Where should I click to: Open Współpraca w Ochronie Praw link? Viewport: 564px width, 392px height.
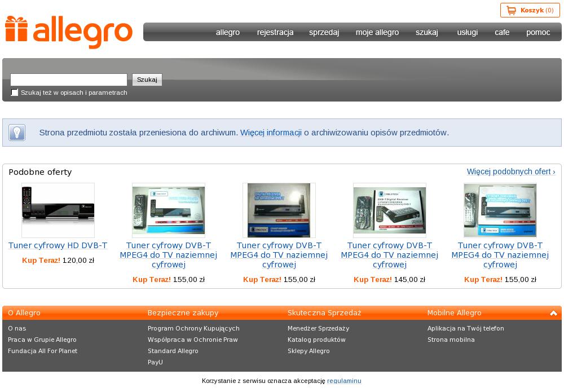tap(193, 340)
